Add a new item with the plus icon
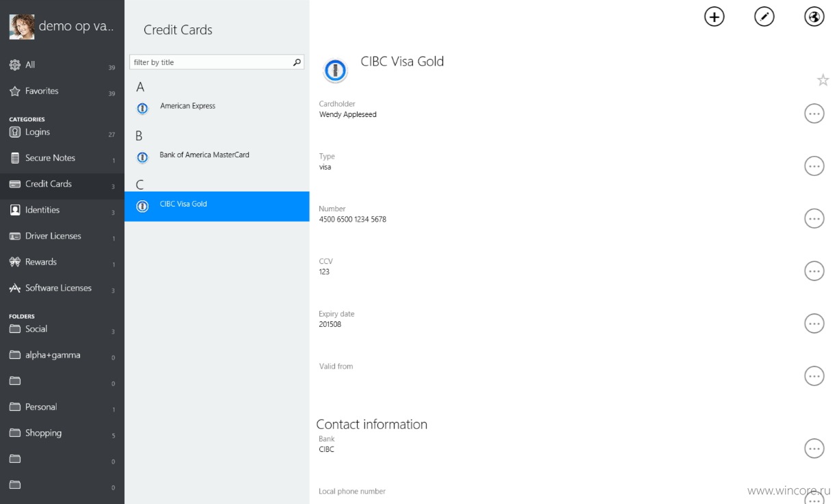 point(714,17)
